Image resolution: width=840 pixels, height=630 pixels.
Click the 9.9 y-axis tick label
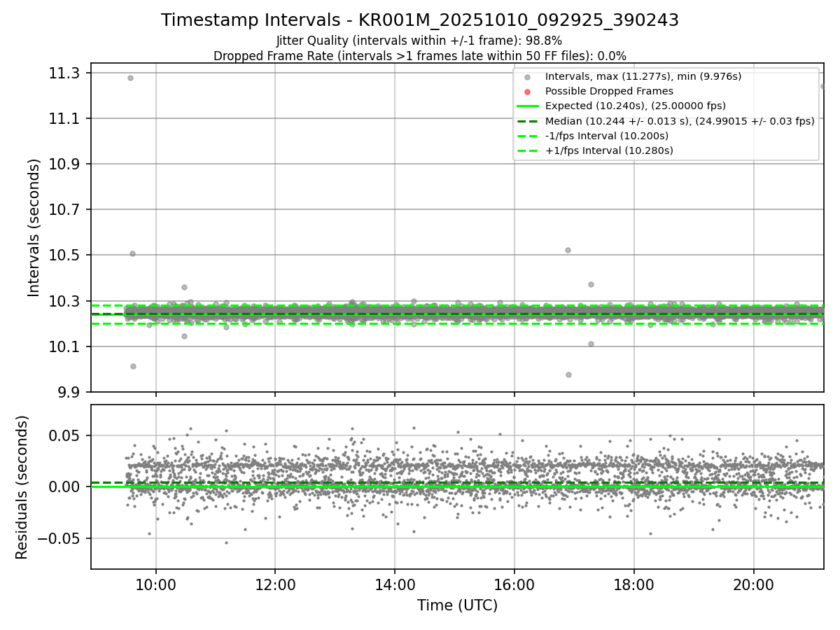pos(69,392)
